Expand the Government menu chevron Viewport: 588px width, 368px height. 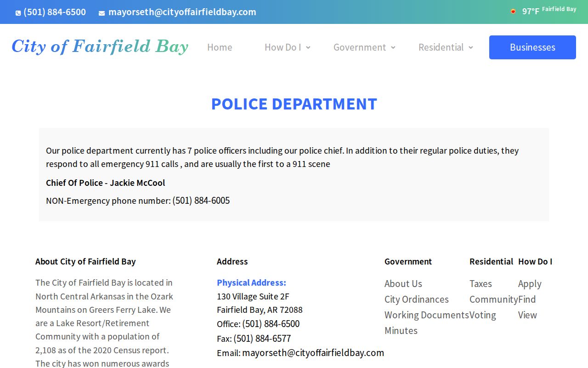coord(393,47)
